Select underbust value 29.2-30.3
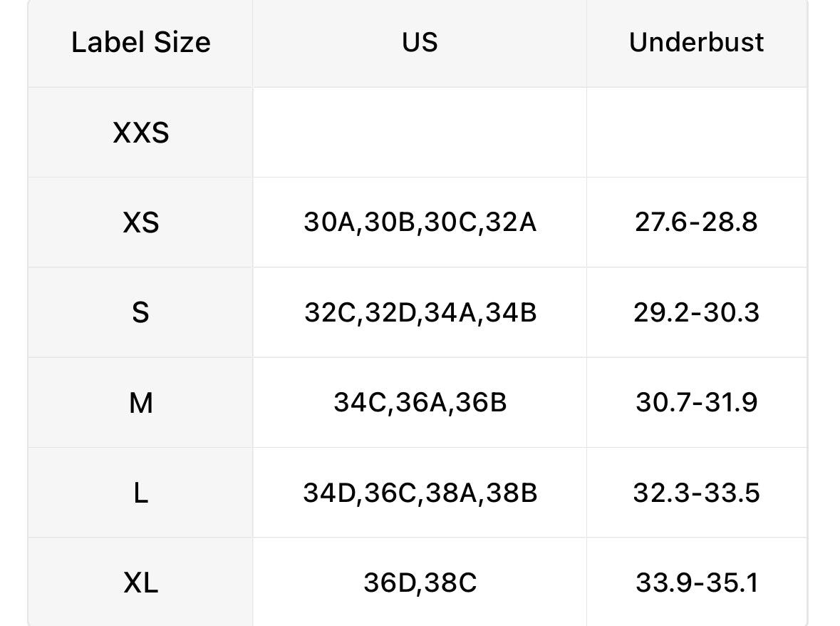 pos(696,313)
